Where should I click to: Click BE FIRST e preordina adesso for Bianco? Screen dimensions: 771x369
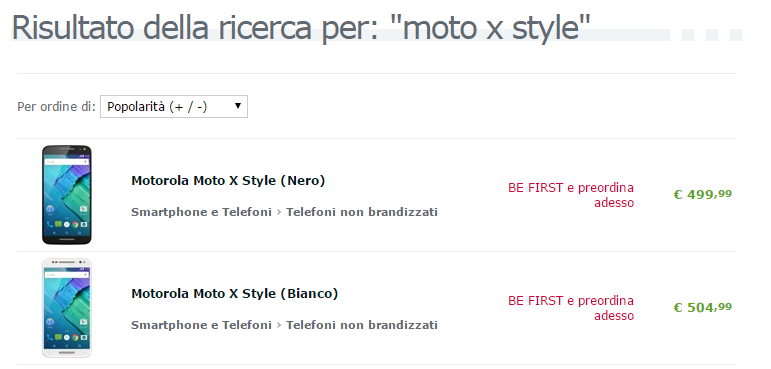click(x=571, y=308)
